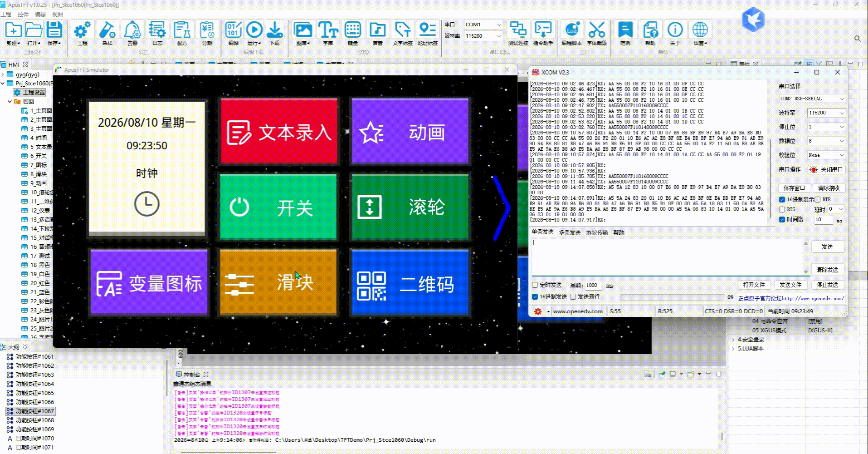Open the 键盘 keyboard resource icon

click(353, 30)
